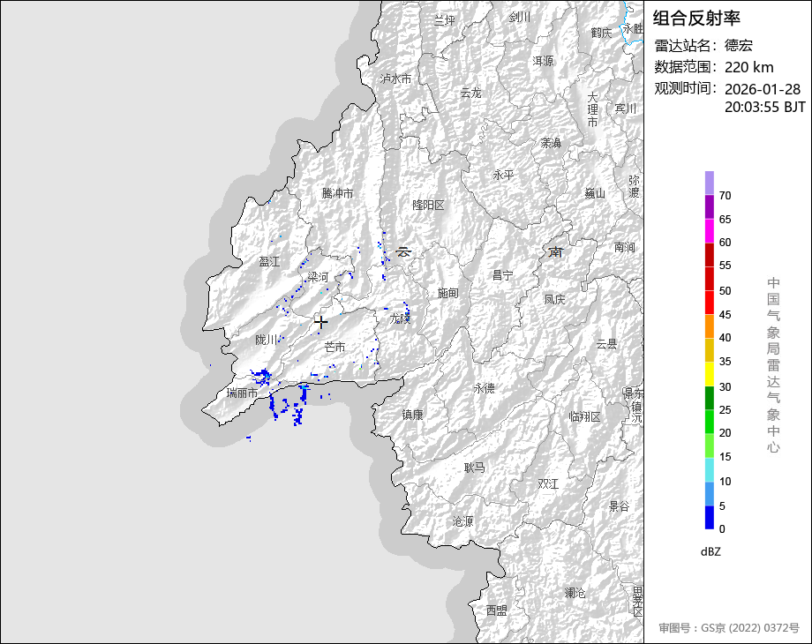Select the observation time 2026-01-28 text
This screenshot has height=644, width=812.
pos(762,89)
